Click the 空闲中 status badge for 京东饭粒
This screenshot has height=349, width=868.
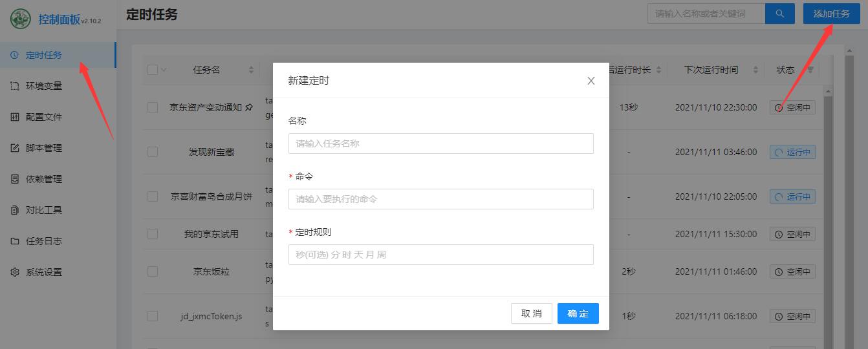pos(792,272)
